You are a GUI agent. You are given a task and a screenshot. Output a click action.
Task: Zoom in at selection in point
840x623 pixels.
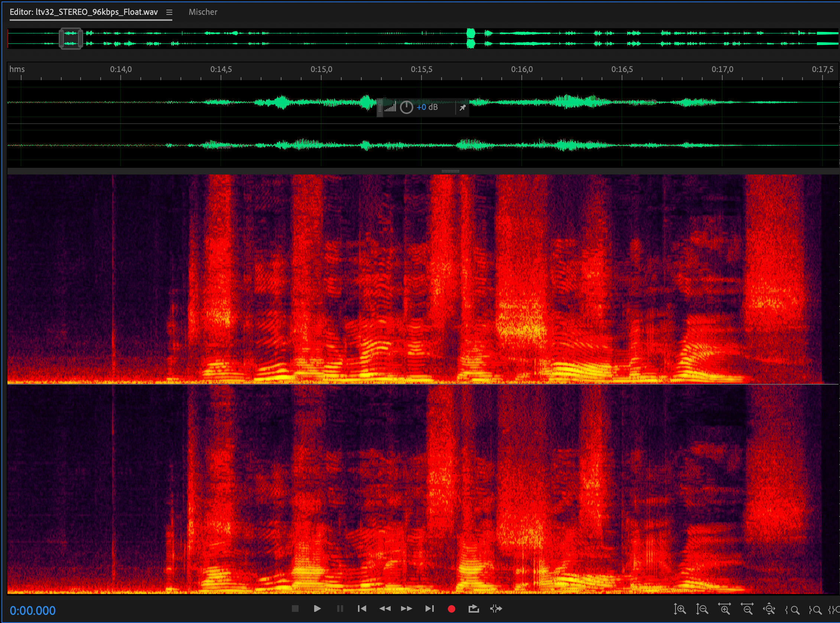point(792,609)
